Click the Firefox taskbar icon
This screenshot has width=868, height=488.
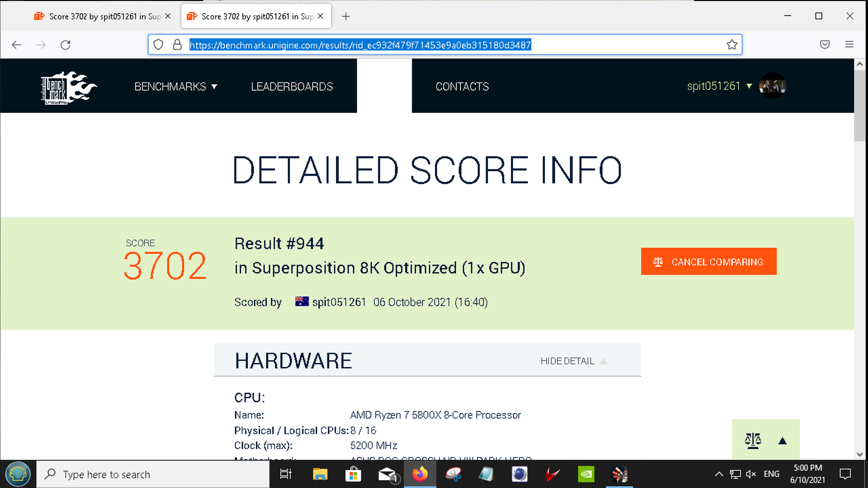pyautogui.click(x=420, y=474)
